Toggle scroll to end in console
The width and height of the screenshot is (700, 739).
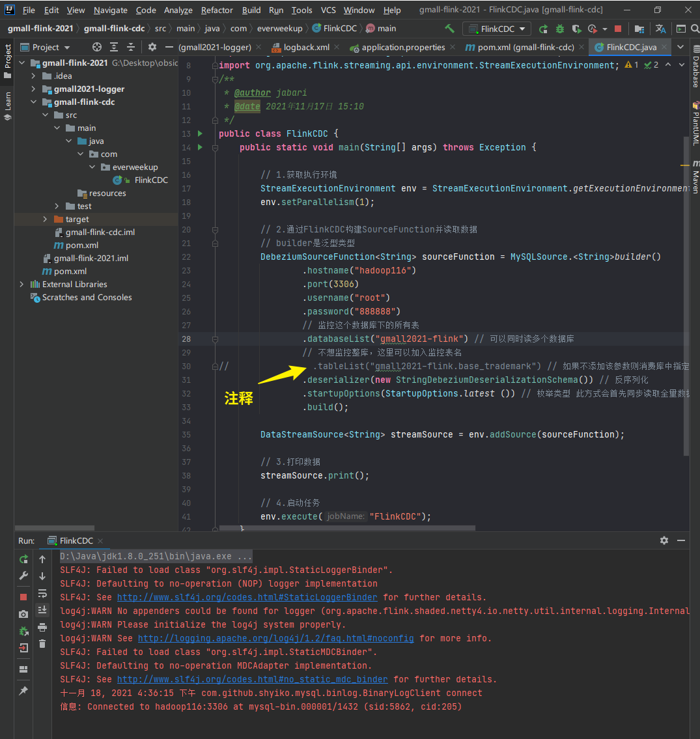pyautogui.click(x=42, y=610)
